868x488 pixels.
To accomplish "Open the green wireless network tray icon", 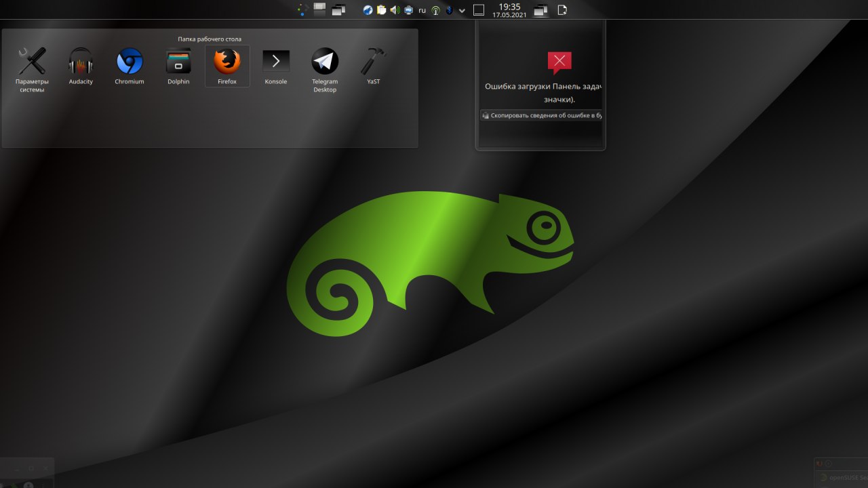I will (435, 10).
